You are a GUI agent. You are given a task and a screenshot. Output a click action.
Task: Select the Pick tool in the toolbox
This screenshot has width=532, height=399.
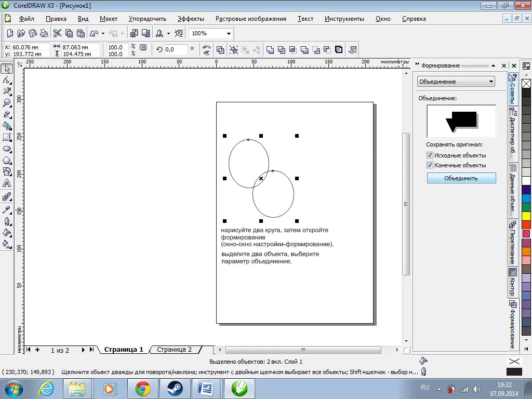7,69
